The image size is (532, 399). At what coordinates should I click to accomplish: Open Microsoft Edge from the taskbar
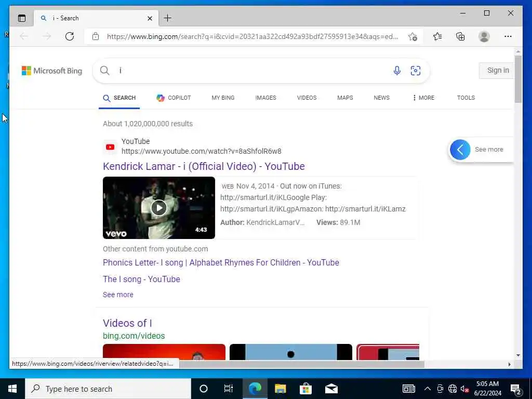coord(255,389)
